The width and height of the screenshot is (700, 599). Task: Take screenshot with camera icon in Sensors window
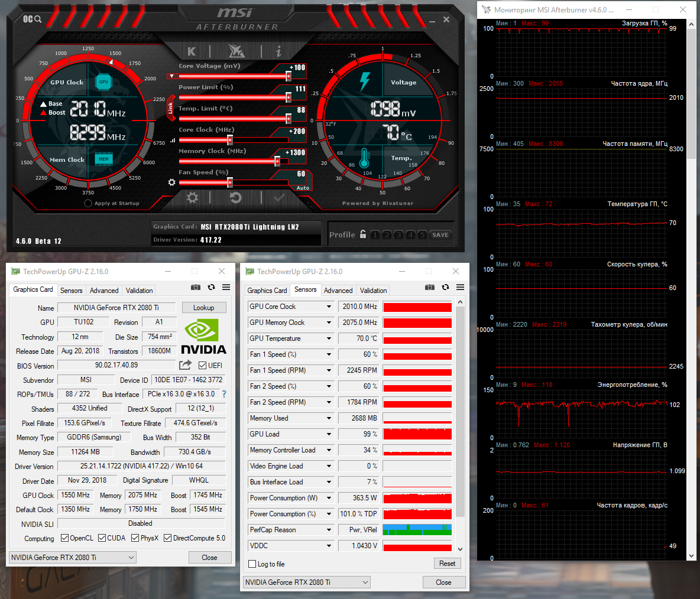click(430, 287)
